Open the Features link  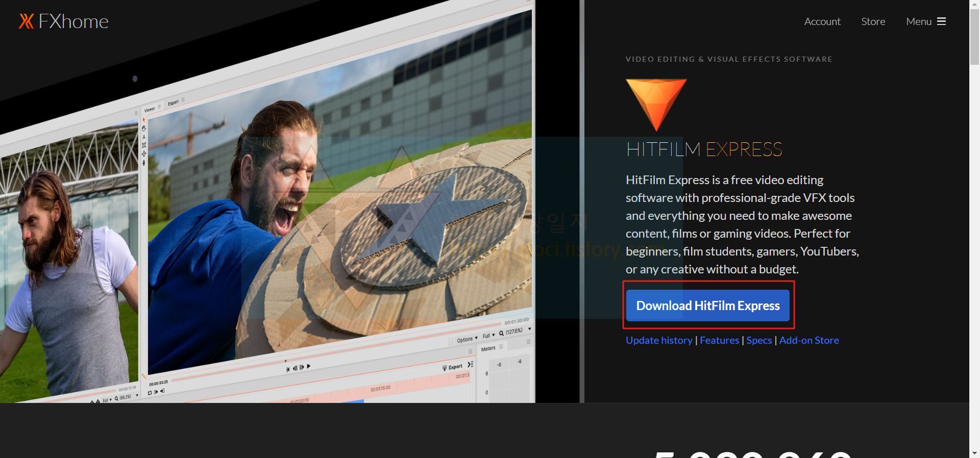pos(719,340)
